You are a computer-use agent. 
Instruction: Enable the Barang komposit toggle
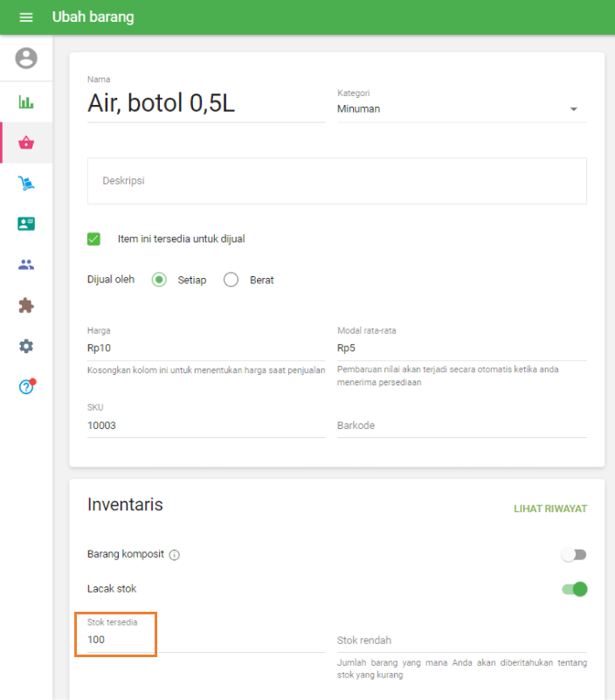[574, 555]
